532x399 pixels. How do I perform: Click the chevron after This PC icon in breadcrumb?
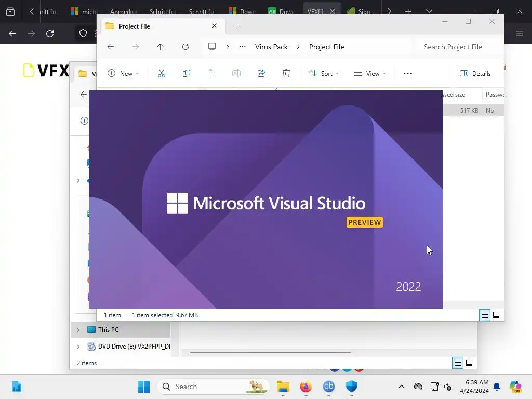pyautogui.click(x=228, y=47)
